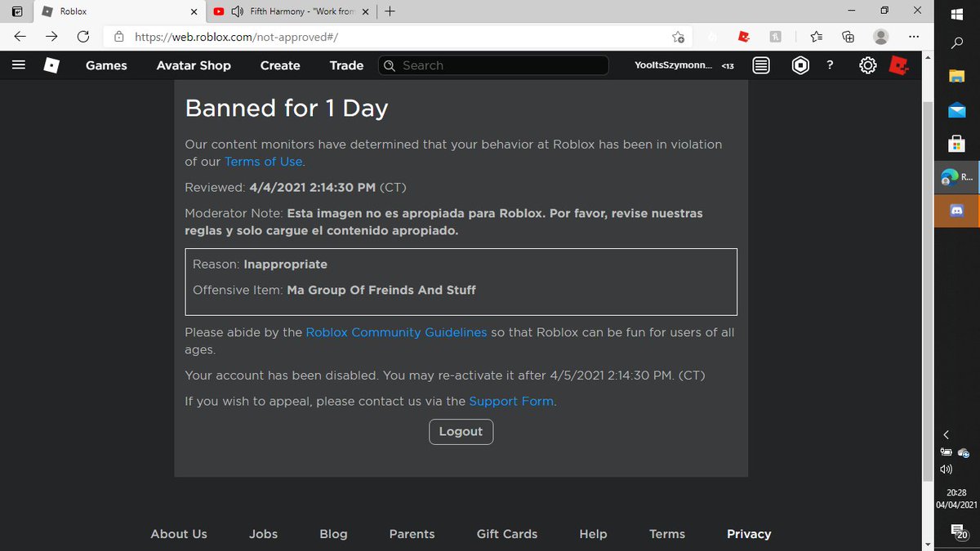
Task: Open the Terms of Use link
Action: coord(264,162)
